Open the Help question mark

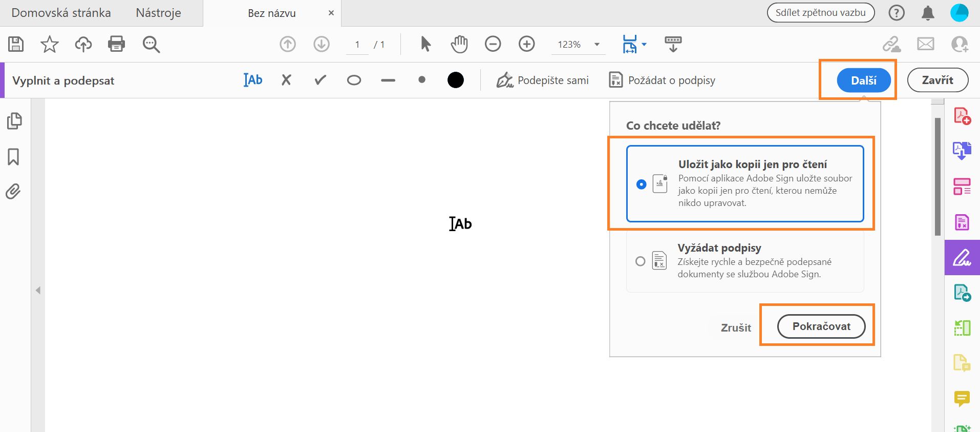pyautogui.click(x=897, y=13)
